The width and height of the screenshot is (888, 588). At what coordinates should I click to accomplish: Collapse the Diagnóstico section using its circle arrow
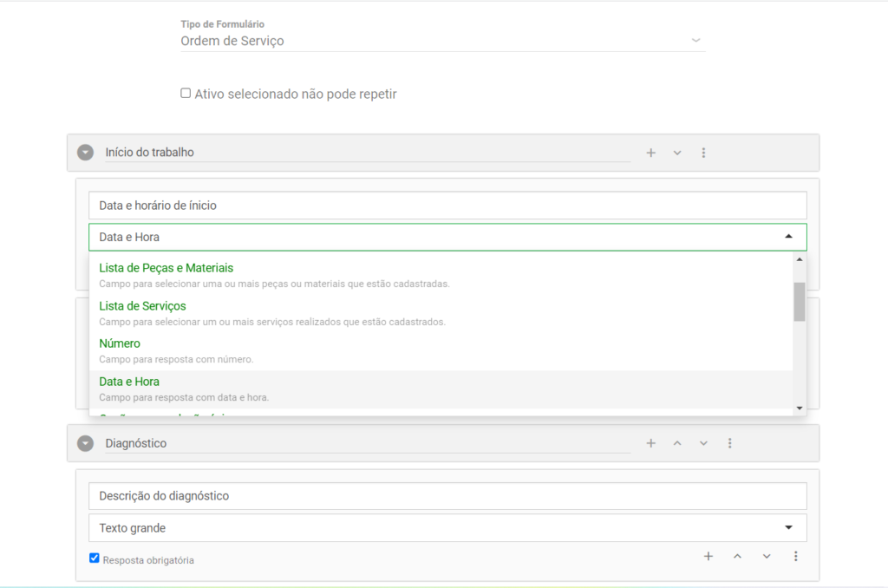(x=85, y=442)
